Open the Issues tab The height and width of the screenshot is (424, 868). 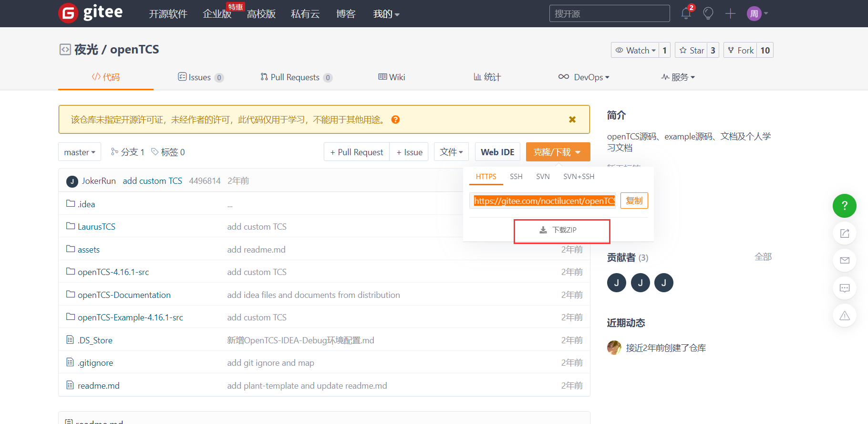click(200, 77)
